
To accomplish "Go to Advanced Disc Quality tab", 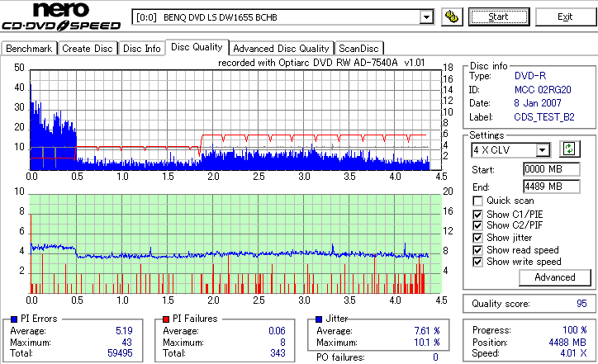I will pyautogui.click(x=281, y=49).
